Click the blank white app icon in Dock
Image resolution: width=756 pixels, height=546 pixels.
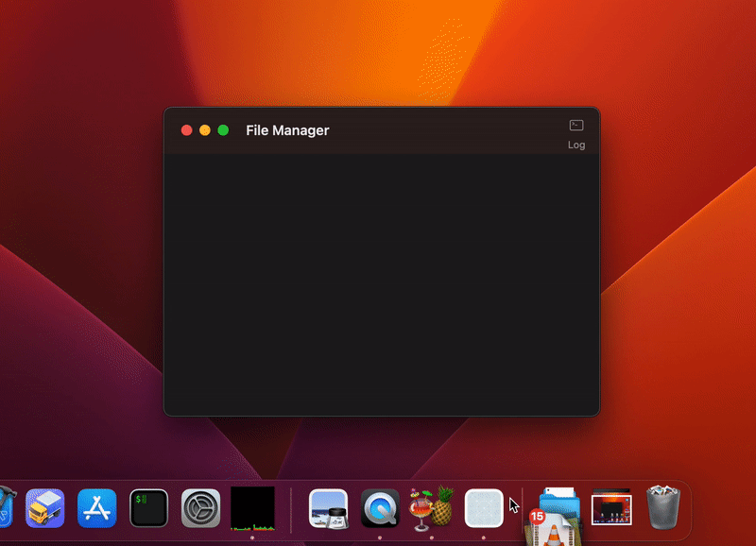tap(484, 508)
